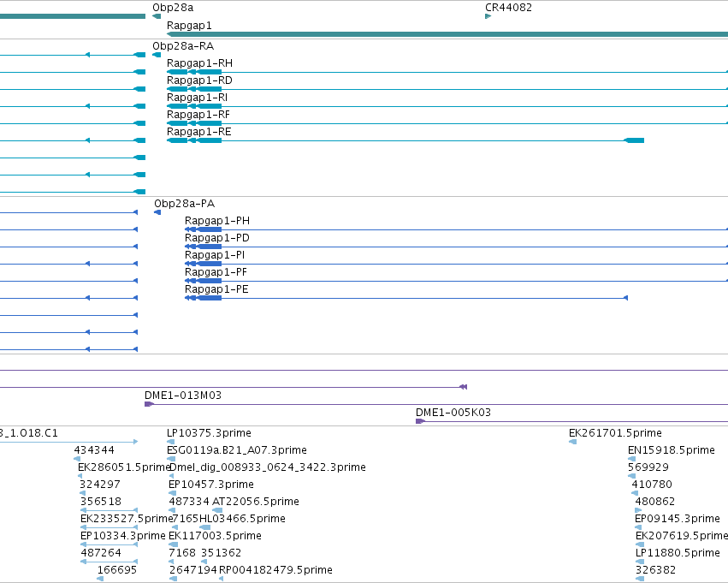
Task: Click the arrow glyph under CR44082
Action: [488, 16]
